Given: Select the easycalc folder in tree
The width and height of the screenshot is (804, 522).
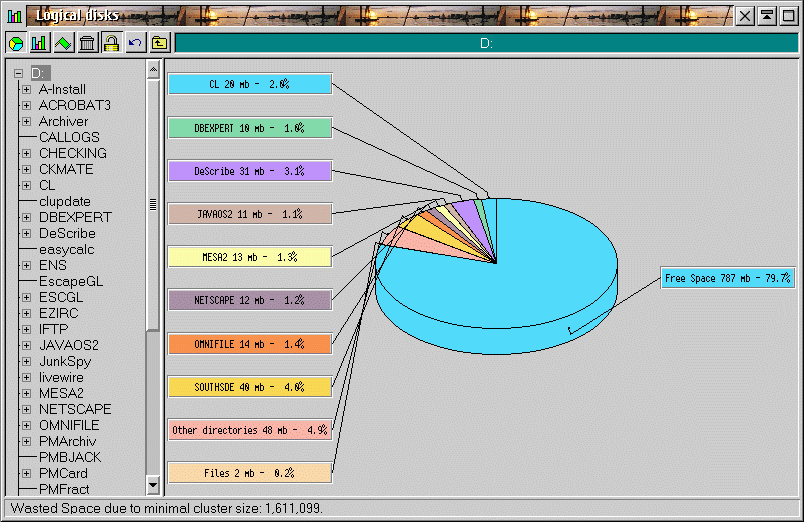Looking at the screenshot, I should coord(66,249).
